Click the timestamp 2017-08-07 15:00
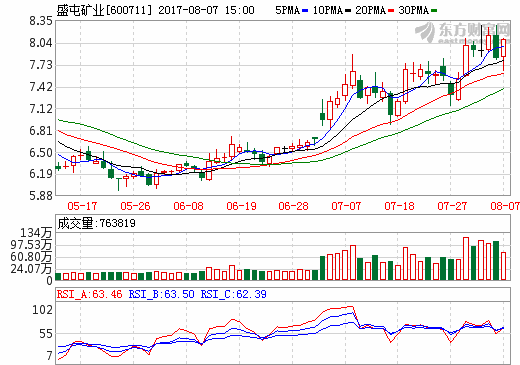 click(x=206, y=10)
